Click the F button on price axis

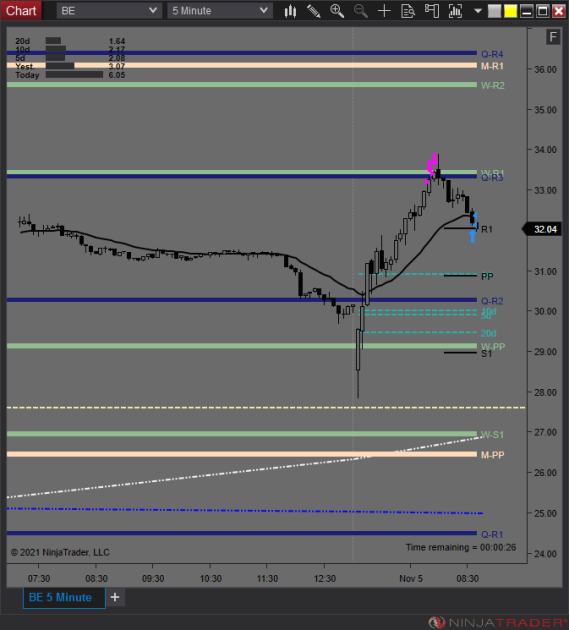tap(553, 37)
